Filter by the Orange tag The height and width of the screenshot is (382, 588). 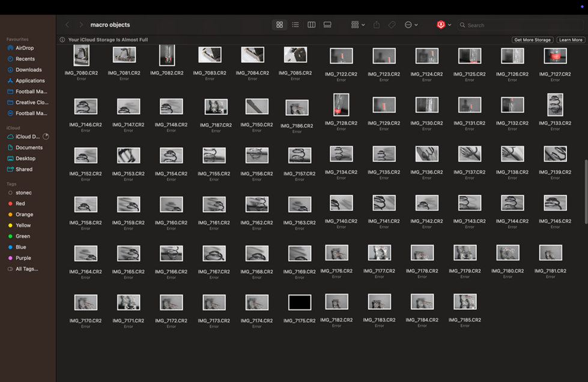[x=24, y=214]
